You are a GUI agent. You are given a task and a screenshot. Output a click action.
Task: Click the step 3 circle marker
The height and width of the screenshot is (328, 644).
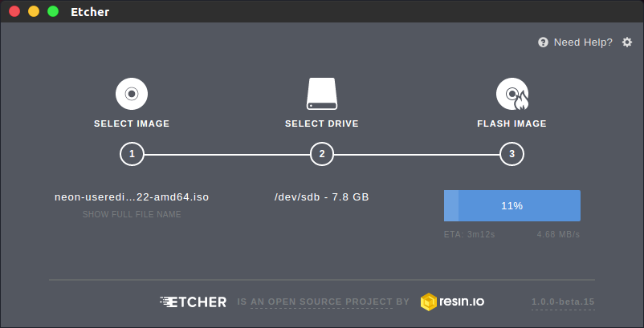[512, 154]
